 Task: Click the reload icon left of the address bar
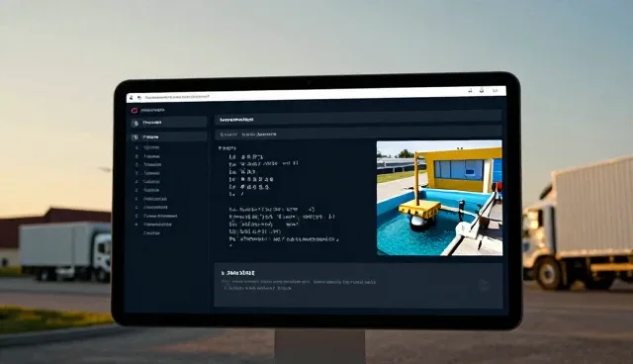[x=139, y=98]
